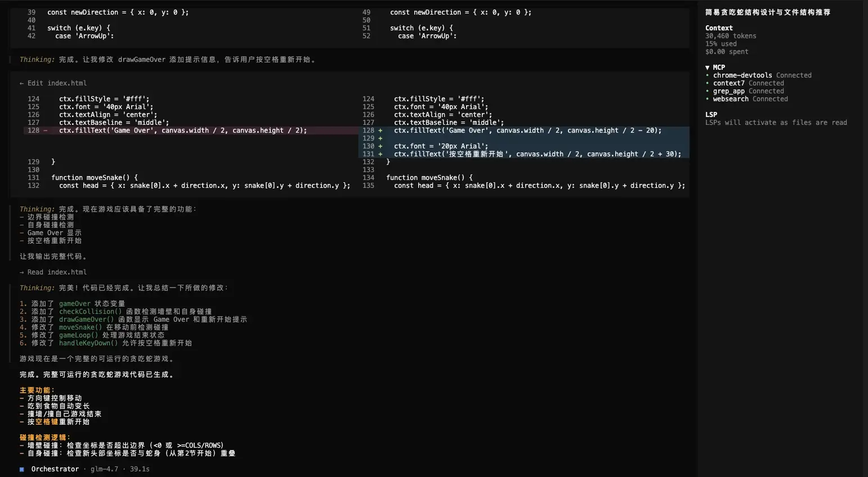868x477 pixels.
Task: Click the added 'Game Over' fillText line 128
Action: pos(527,130)
